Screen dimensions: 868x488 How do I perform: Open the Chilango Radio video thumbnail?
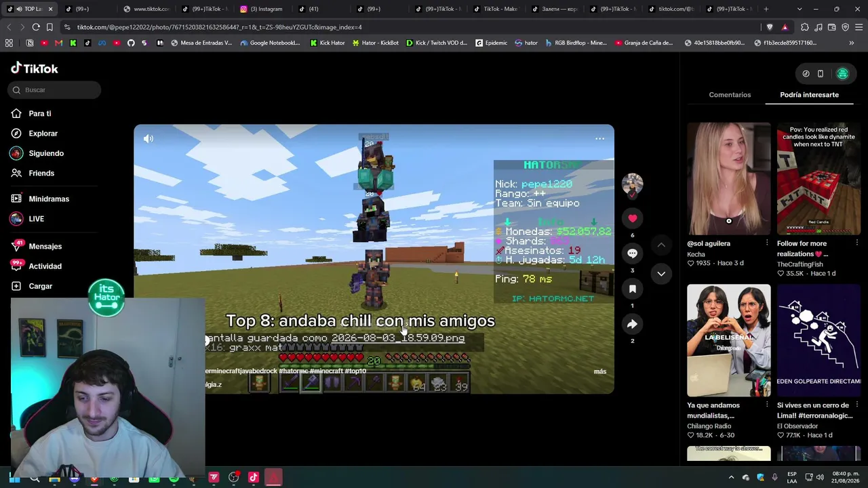729,340
